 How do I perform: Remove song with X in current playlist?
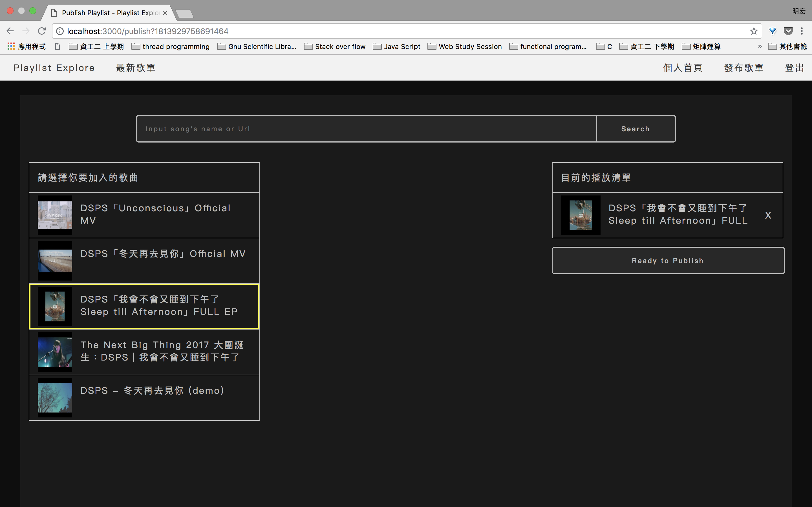coord(768,215)
